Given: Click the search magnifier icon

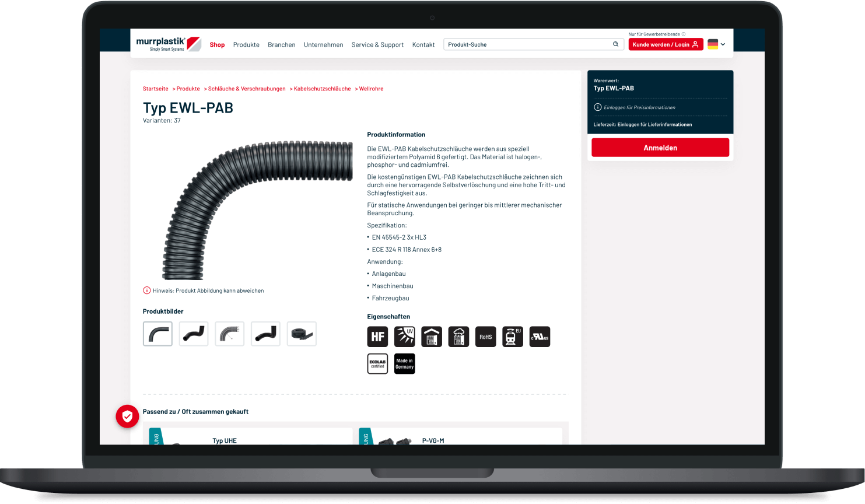Looking at the screenshot, I should (x=615, y=44).
